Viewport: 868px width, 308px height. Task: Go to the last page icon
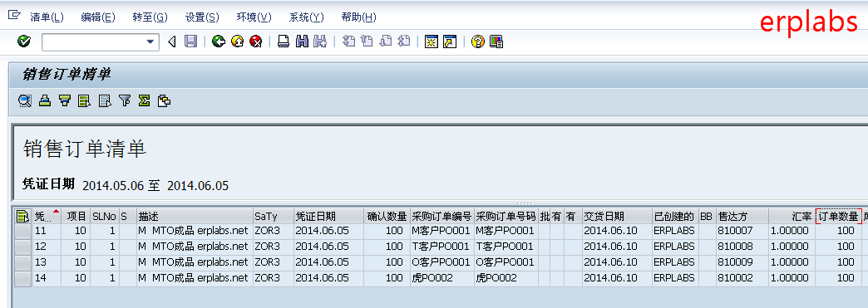(404, 42)
